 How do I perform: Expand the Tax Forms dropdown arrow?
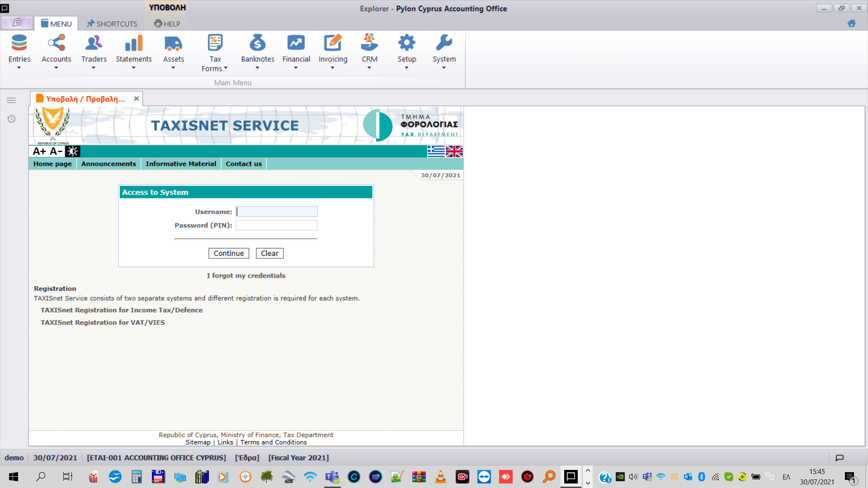tap(226, 68)
